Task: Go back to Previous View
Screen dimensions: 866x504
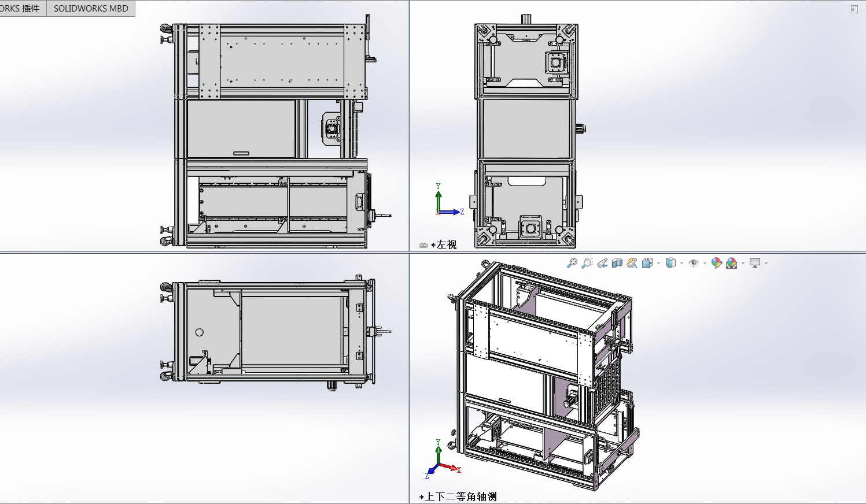Action: pos(602,263)
